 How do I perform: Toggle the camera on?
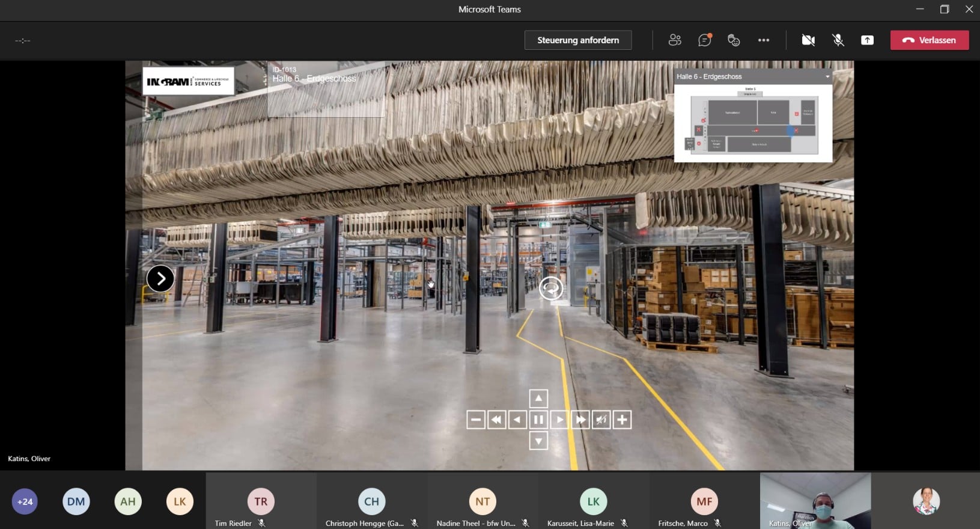(x=808, y=40)
